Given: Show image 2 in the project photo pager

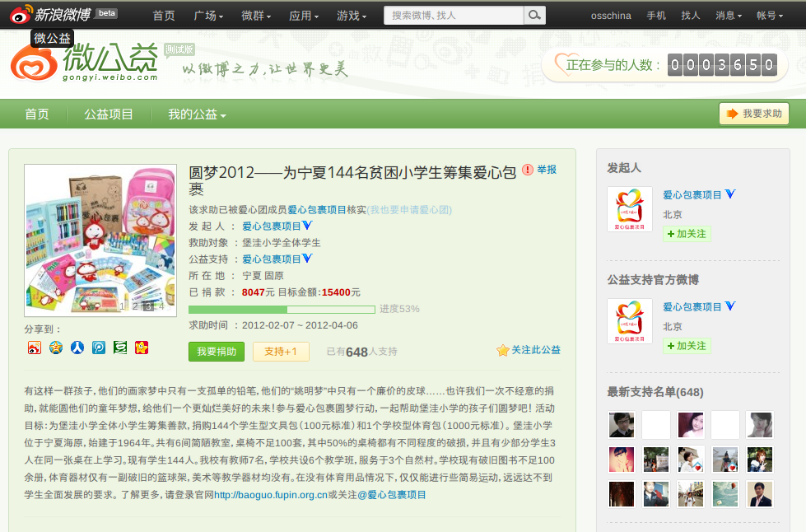Looking at the screenshot, I should pyautogui.click(x=135, y=306).
